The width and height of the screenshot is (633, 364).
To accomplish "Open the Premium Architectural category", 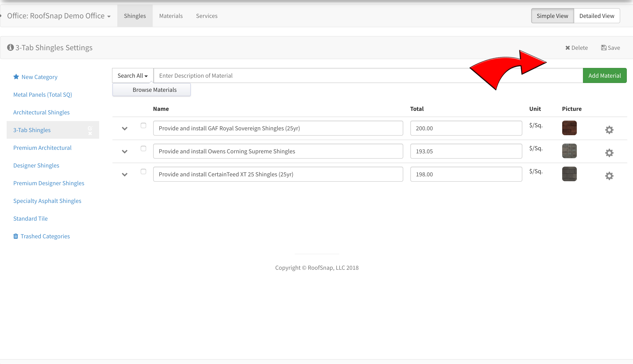I will tap(42, 148).
